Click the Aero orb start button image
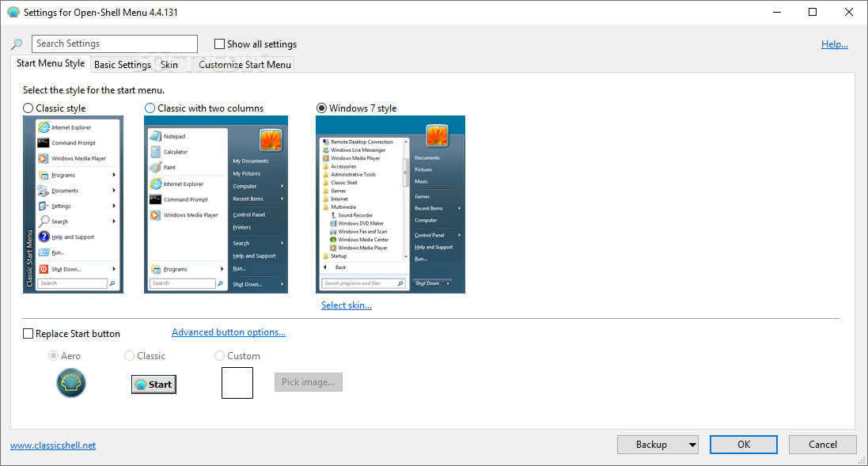This screenshot has width=868, height=466. (x=71, y=383)
